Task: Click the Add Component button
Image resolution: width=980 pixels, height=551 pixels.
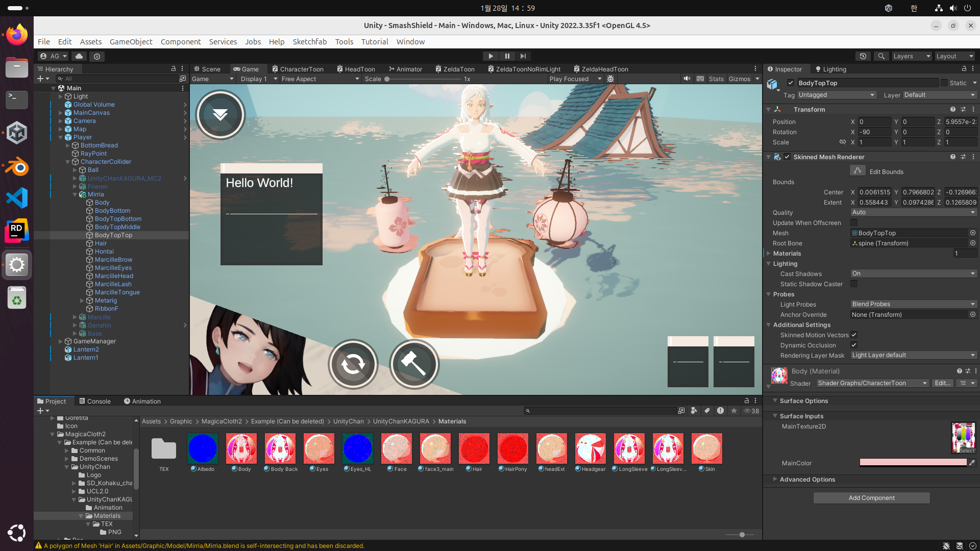Action: [871, 497]
